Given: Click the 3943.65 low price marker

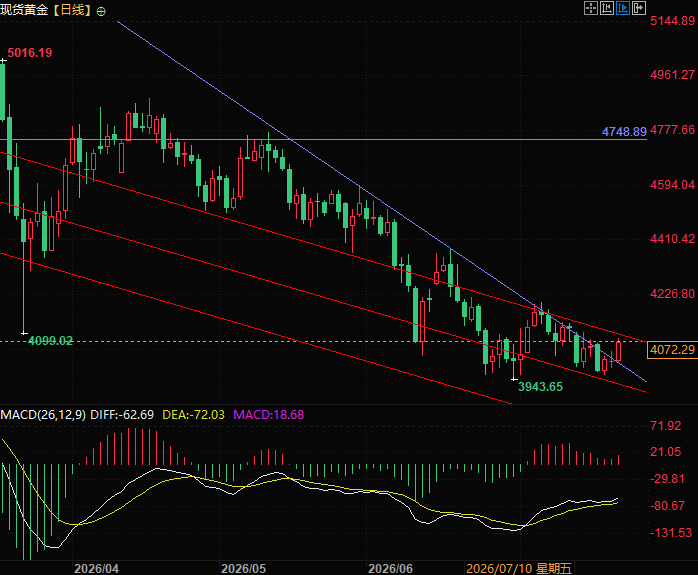Looking at the screenshot, I should [x=540, y=387].
